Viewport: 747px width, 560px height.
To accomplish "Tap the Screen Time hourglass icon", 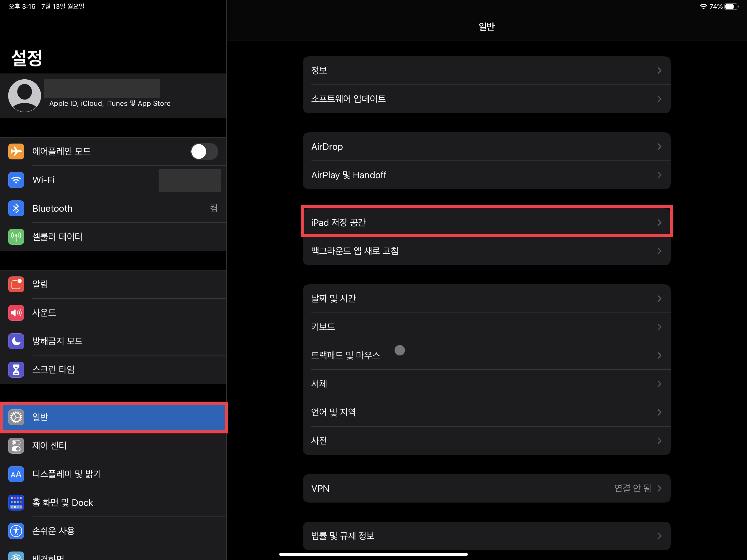I will (16, 369).
